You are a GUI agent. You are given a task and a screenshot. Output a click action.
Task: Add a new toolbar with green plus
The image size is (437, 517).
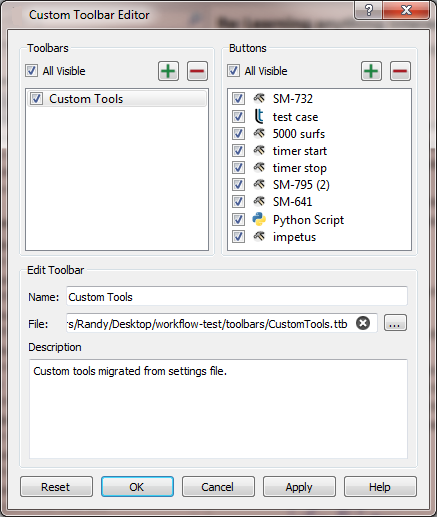[168, 71]
